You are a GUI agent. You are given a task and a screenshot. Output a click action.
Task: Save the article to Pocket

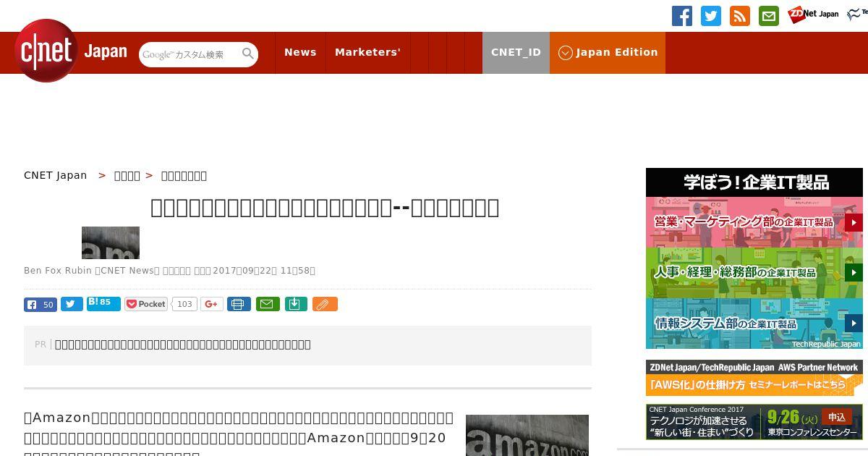(x=146, y=304)
